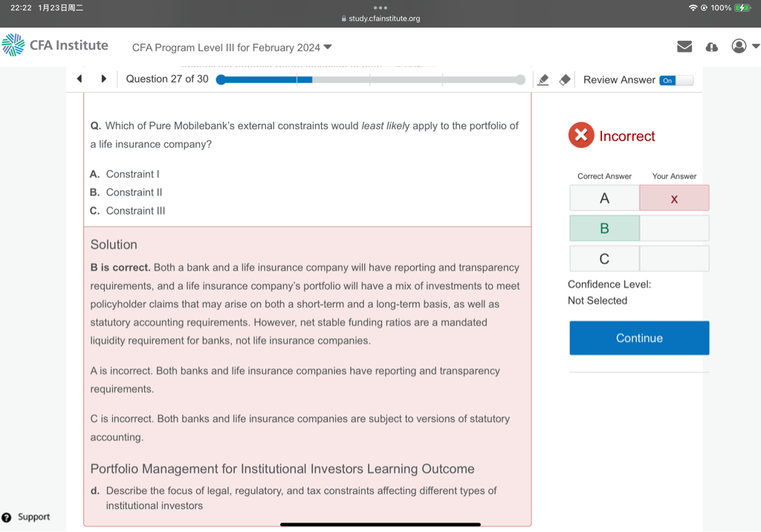
Task: Tap the three-dot multitasking menu at top
Action: (x=380, y=7)
